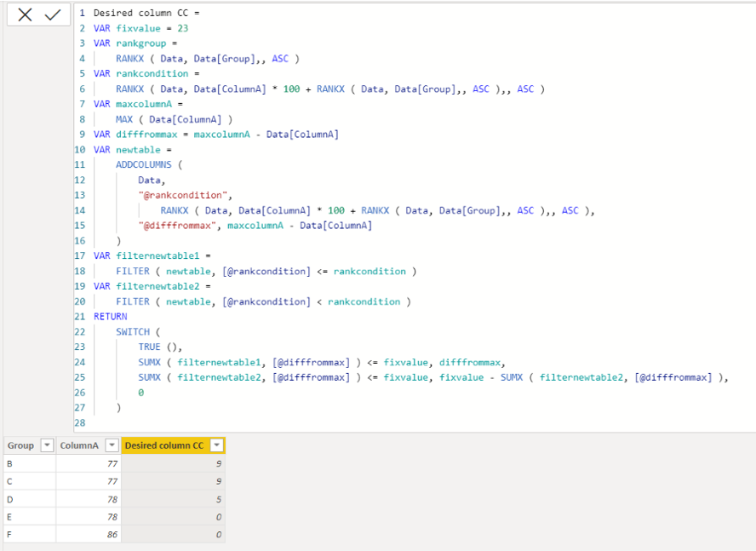
Task: Click Desired column CC value in row F
Action: [x=173, y=535]
